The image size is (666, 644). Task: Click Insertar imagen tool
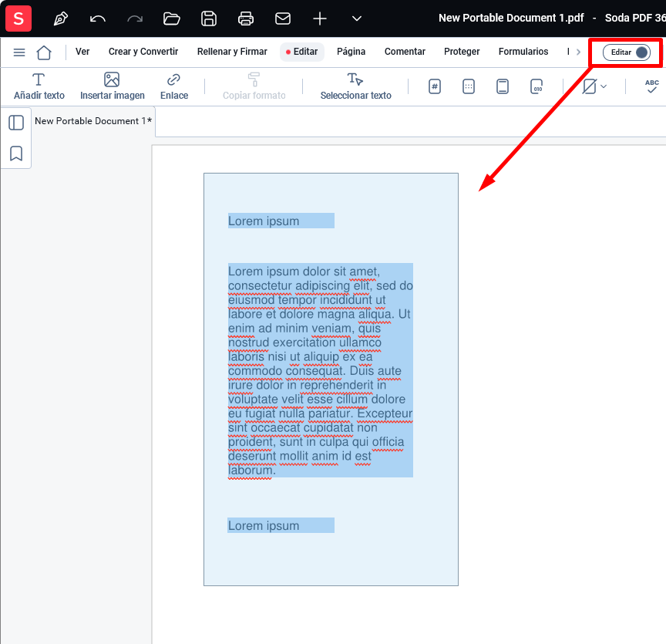point(112,86)
